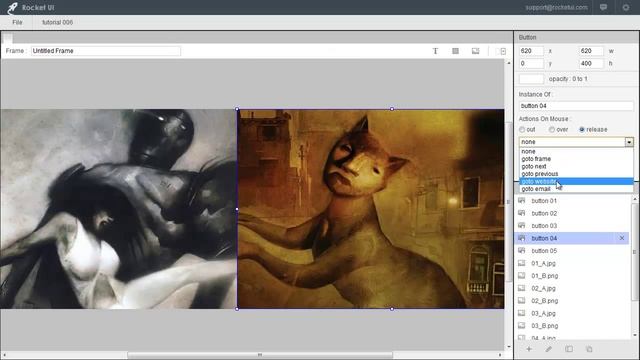Click the canvas horizontal scrollbar thumb
This screenshot has width=640, height=360.
tap(260, 355)
